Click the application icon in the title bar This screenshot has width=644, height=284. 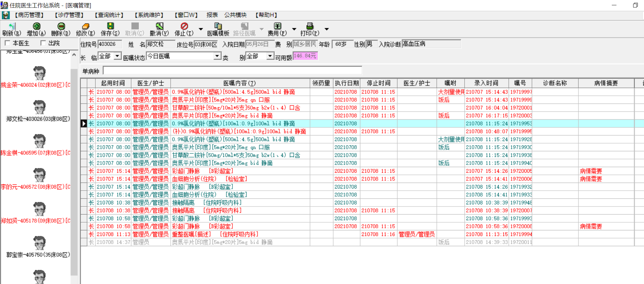click(x=4, y=5)
